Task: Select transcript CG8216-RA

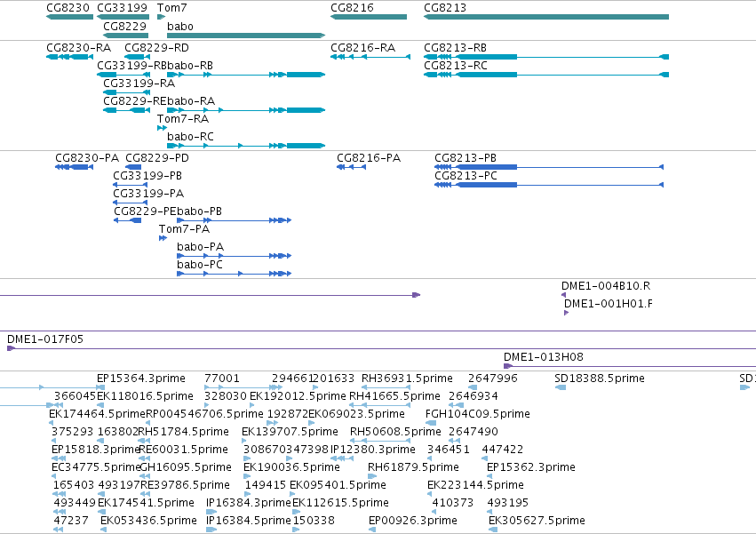Action: 363,48
